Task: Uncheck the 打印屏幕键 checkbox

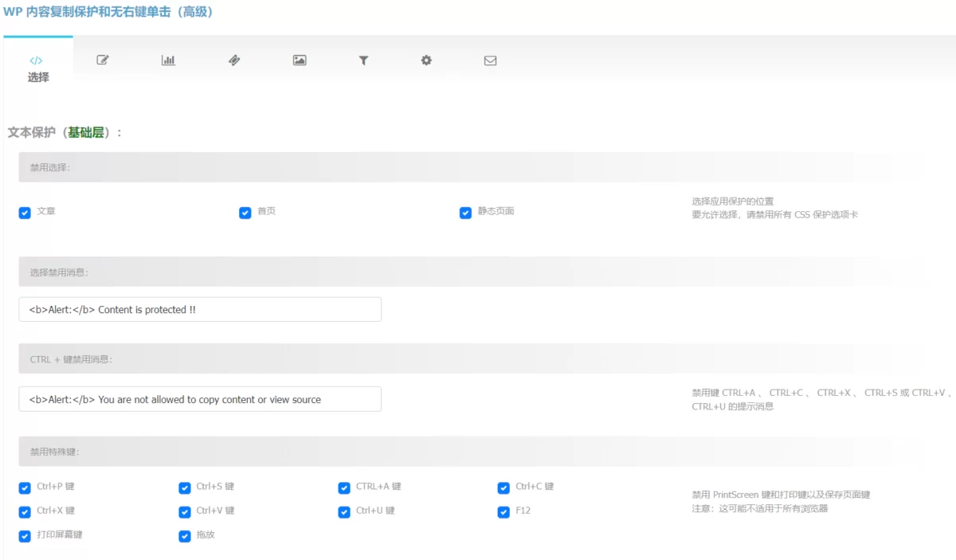Action: pyautogui.click(x=25, y=536)
